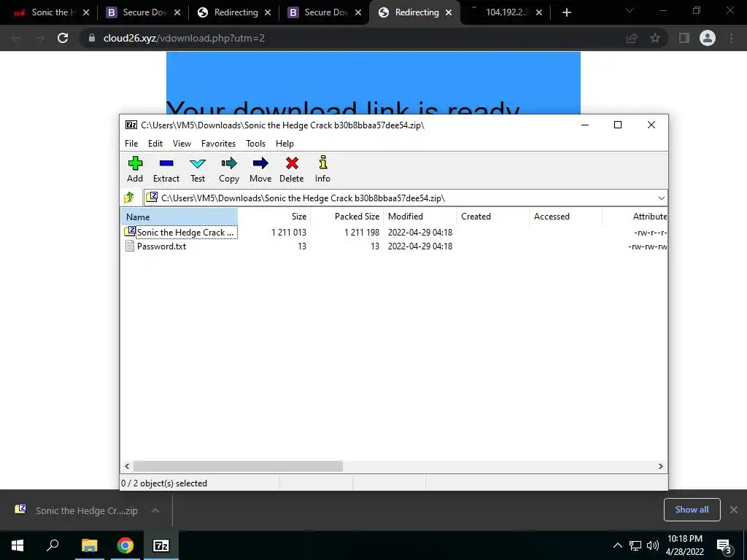Click the scroll right arrow in file list
This screenshot has height=560, width=747.
tap(660, 466)
